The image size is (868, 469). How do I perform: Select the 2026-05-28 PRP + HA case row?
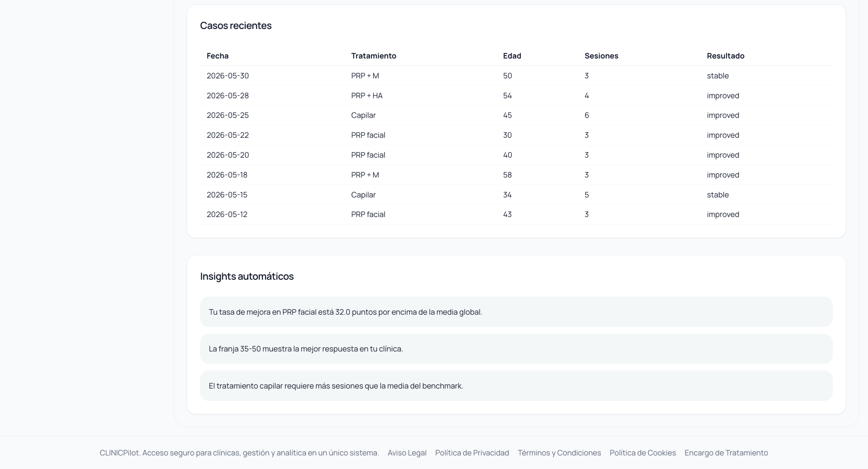click(516, 96)
